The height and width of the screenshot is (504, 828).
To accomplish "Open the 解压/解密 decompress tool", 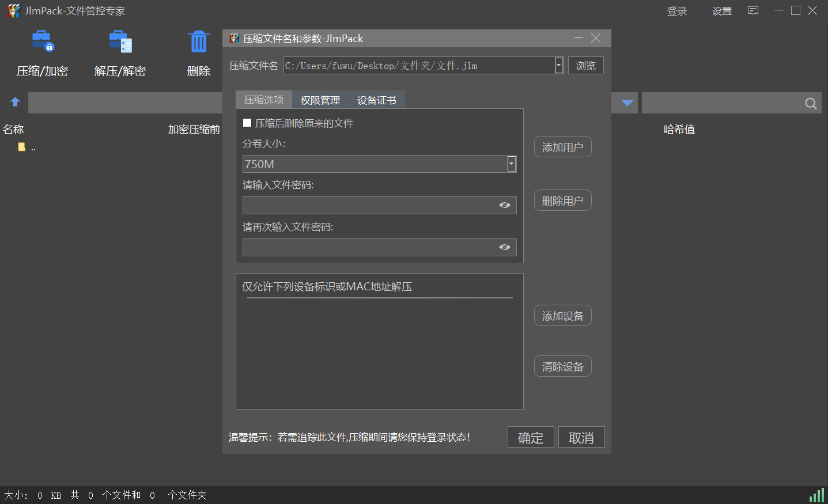I will click(120, 54).
